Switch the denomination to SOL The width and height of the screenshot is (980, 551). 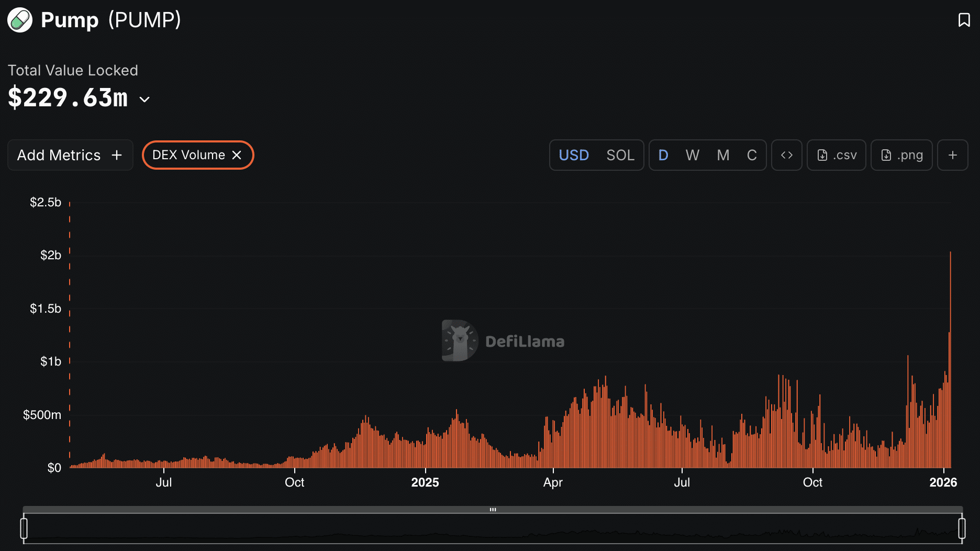[x=620, y=155]
